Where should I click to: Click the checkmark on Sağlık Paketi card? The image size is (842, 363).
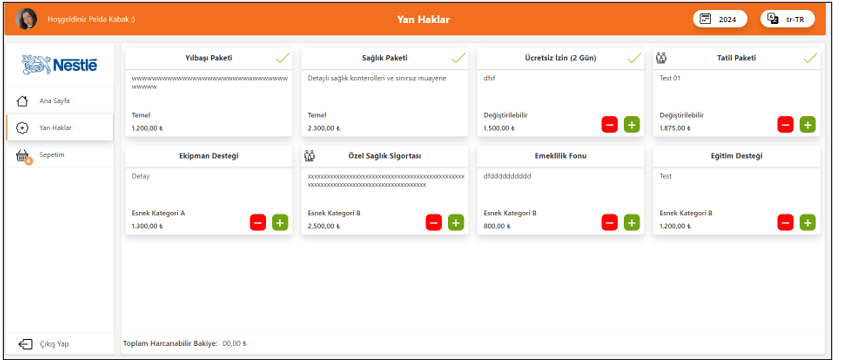click(459, 58)
